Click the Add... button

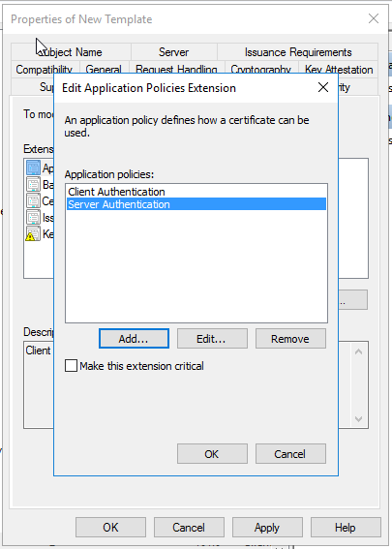click(134, 338)
